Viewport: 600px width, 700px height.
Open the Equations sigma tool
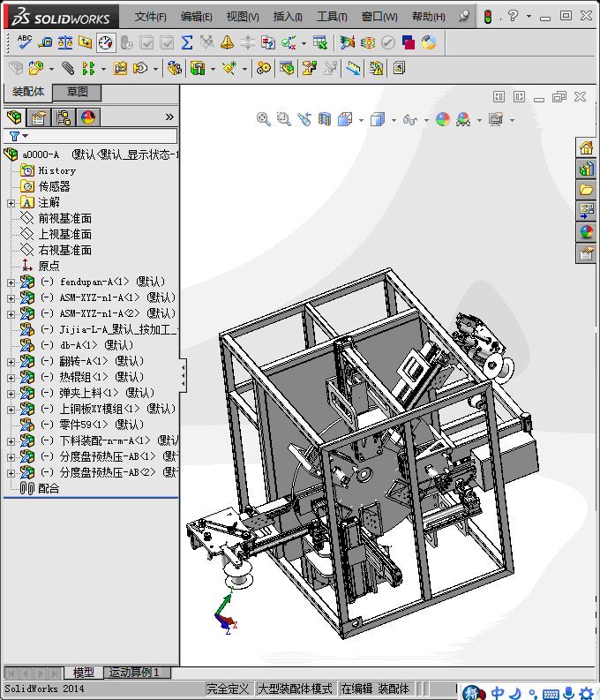187,43
